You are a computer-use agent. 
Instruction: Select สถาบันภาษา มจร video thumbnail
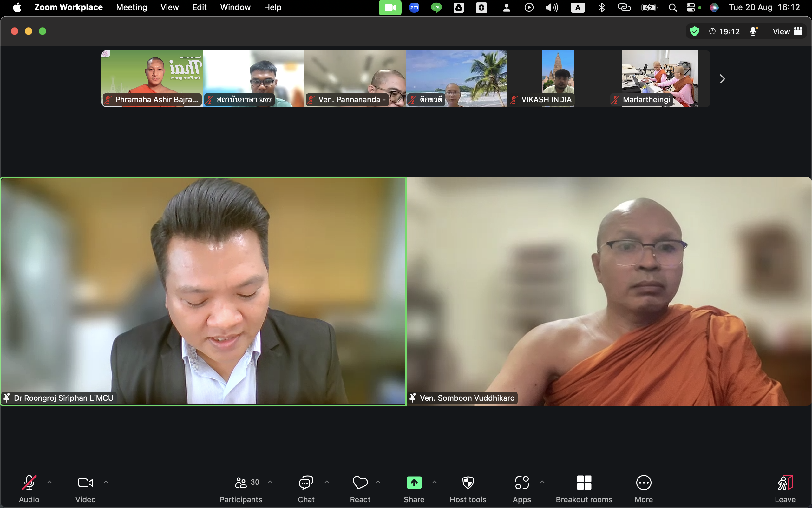tap(254, 79)
